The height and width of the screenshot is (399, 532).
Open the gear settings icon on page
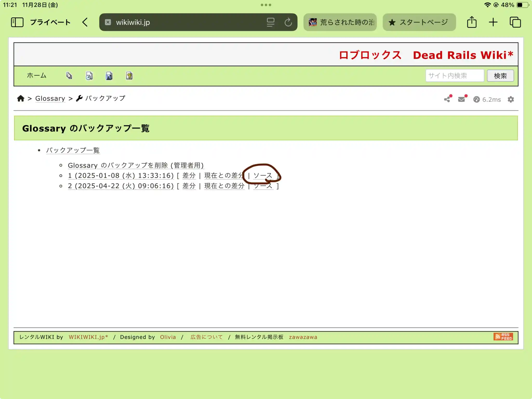point(511,99)
